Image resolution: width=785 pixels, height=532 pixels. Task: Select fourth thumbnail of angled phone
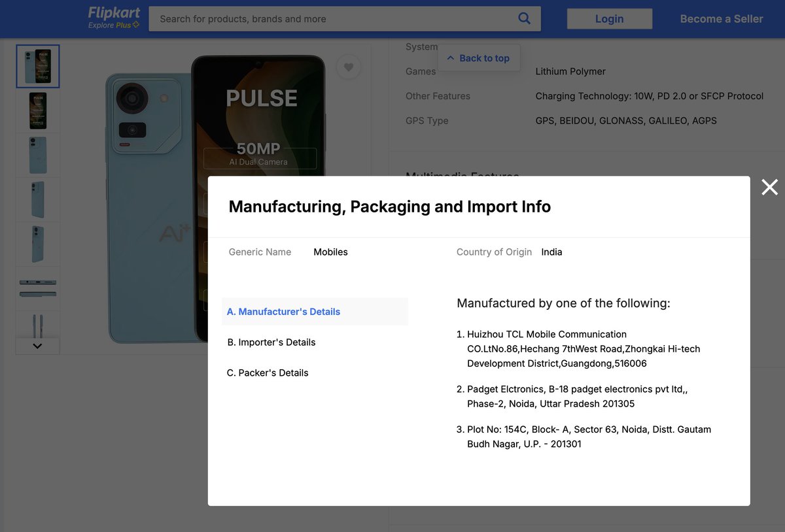38,200
